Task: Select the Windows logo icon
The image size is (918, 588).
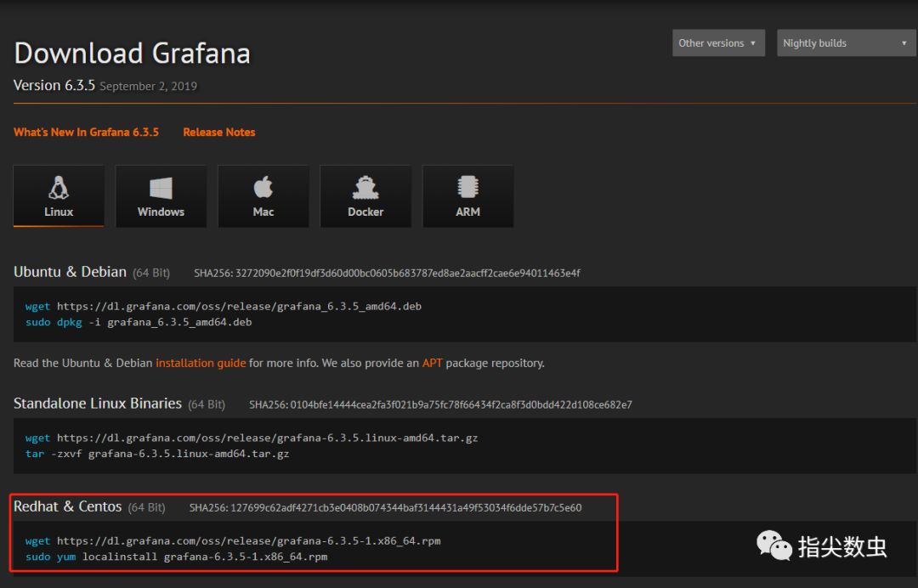Action: (161, 189)
